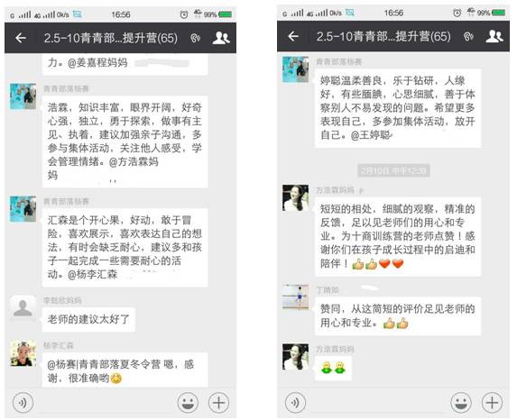
Task: Tap the 老师的建议太好了 message bubble
Action: tap(88, 319)
